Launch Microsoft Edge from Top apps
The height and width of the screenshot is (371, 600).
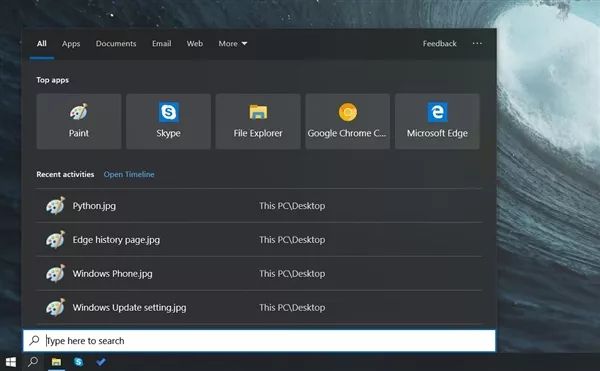pyautogui.click(x=437, y=121)
